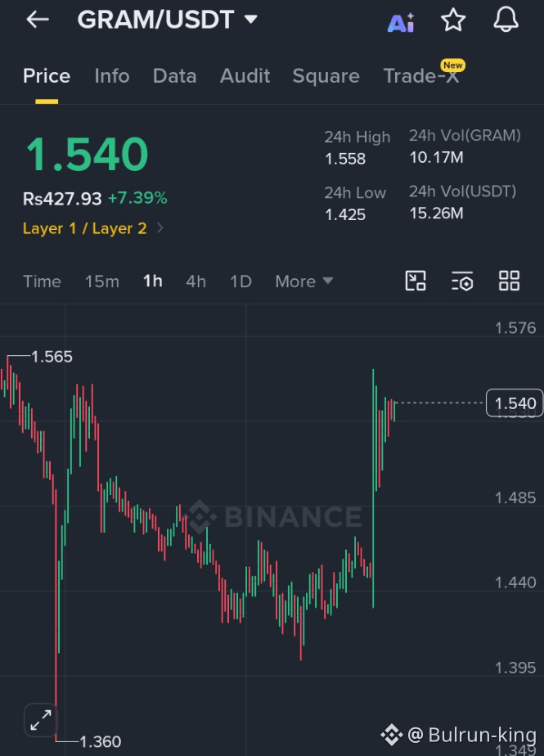The width and height of the screenshot is (544, 756).
Task: Click the 1.360 low marker label
Action: pos(100,741)
